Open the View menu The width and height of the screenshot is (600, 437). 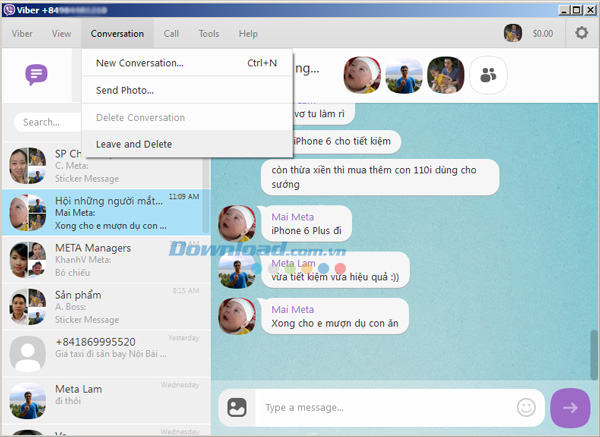(x=61, y=34)
